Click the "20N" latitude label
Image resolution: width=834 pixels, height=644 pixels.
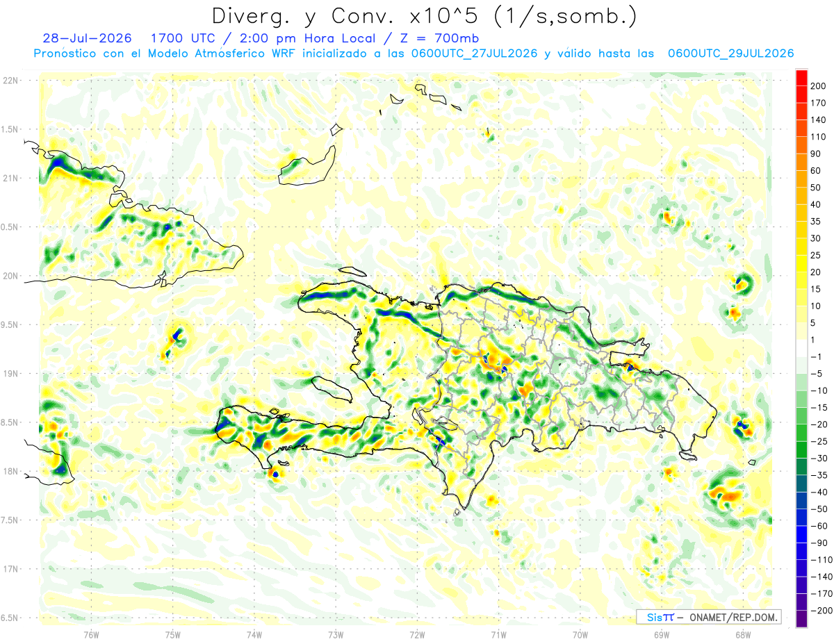[10, 276]
